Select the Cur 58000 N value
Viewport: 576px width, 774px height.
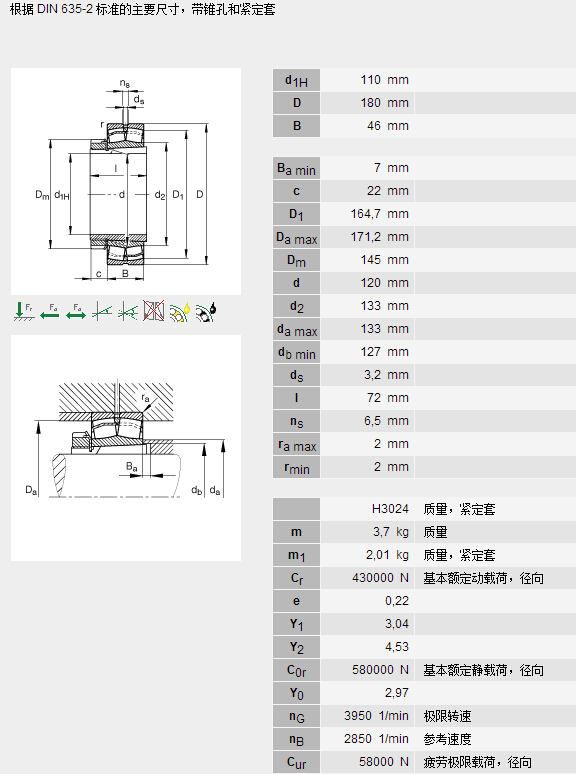click(x=384, y=762)
